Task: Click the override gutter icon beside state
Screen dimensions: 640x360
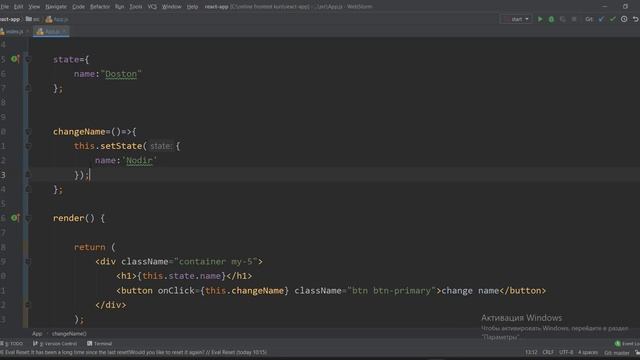Action: [x=15, y=59]
